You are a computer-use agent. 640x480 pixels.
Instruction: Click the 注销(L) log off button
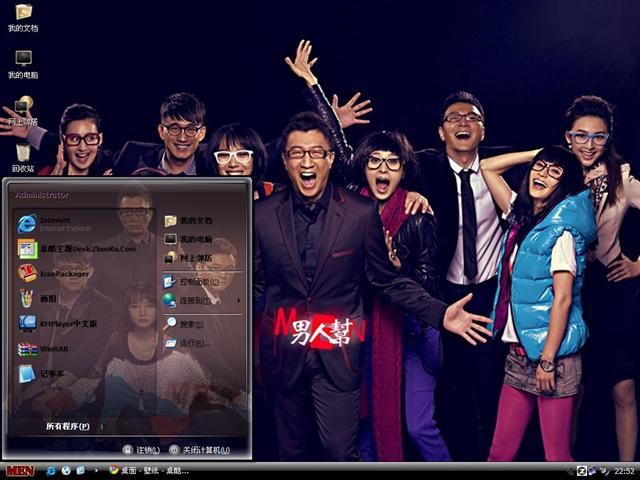(x=142, y=450)
